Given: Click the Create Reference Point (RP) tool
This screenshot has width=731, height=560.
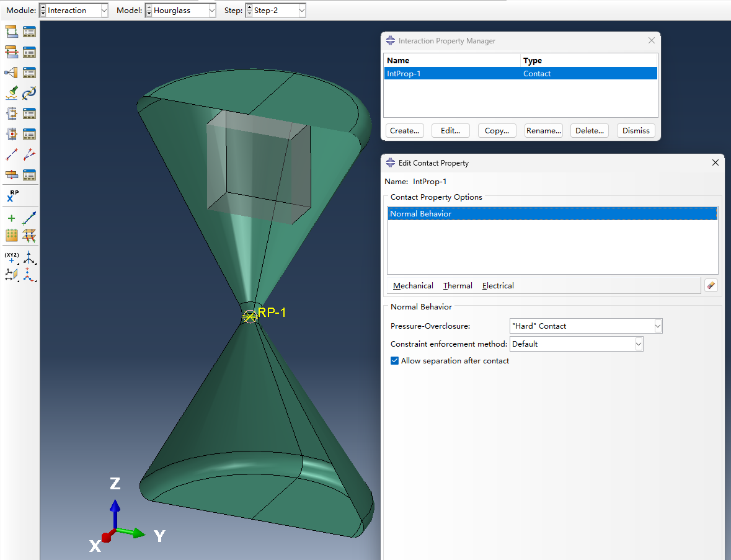Looking at the screenshot, I should point(12,196).
